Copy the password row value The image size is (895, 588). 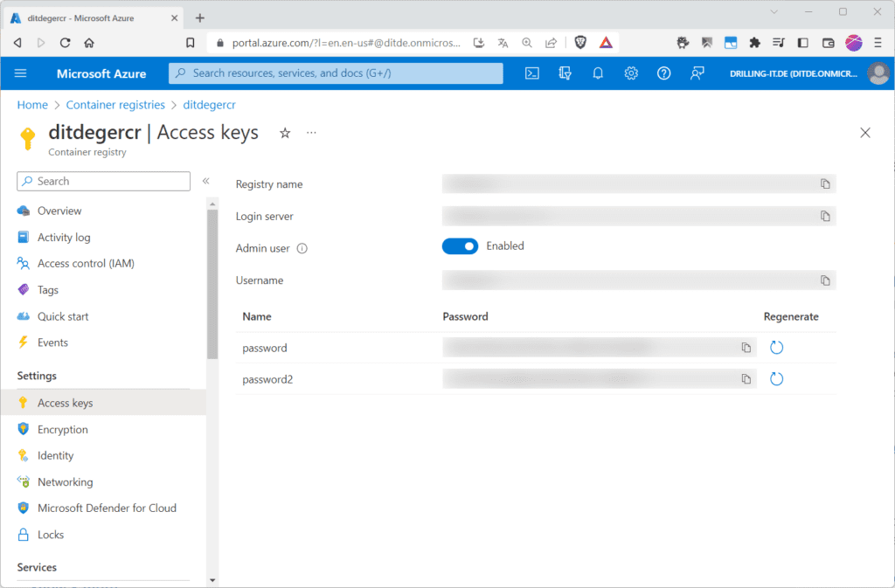coord(746,348)
